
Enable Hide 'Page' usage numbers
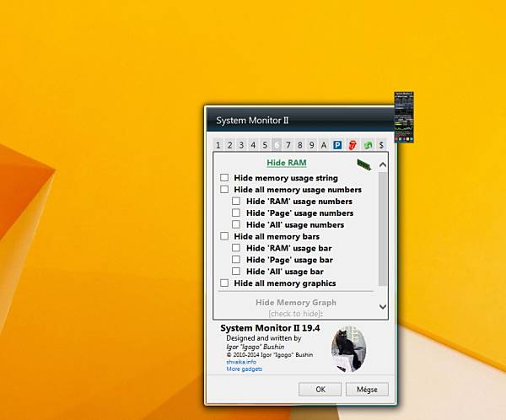click(x=236, y=213)
